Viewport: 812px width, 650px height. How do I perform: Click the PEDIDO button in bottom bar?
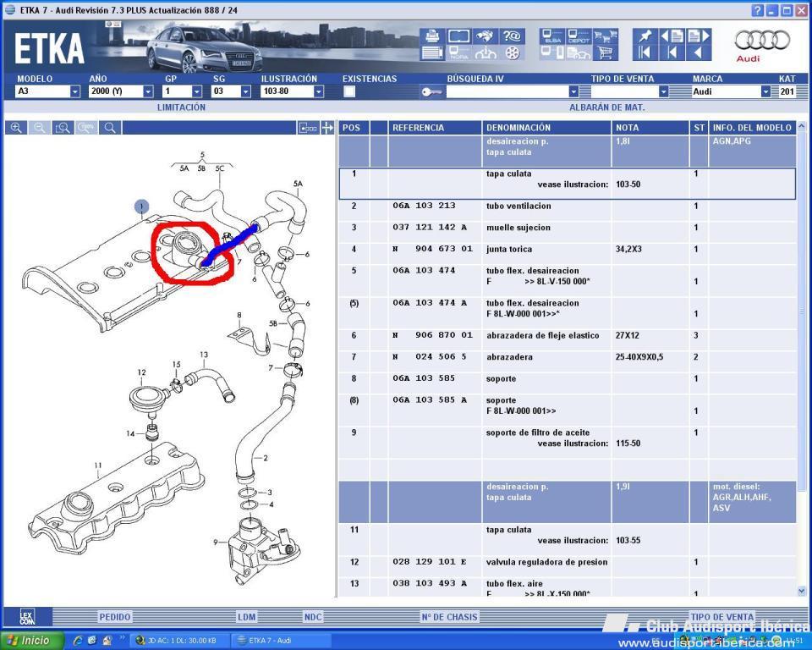[115, 617]
